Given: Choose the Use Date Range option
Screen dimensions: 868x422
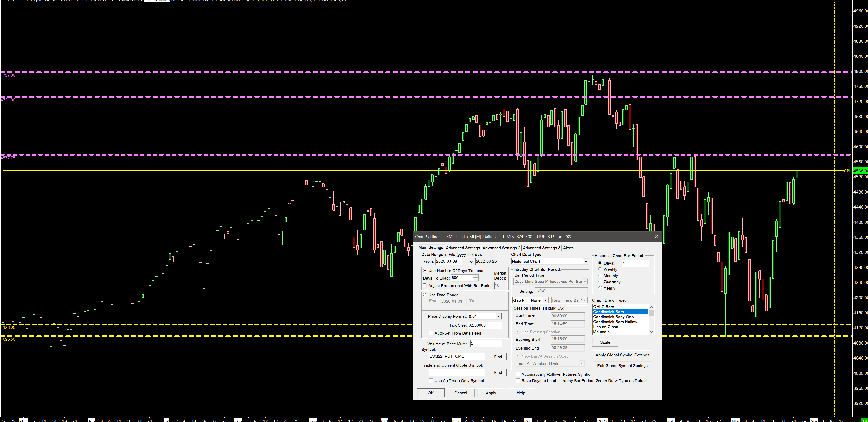Looking at the screenshot, I should [425, 295].
